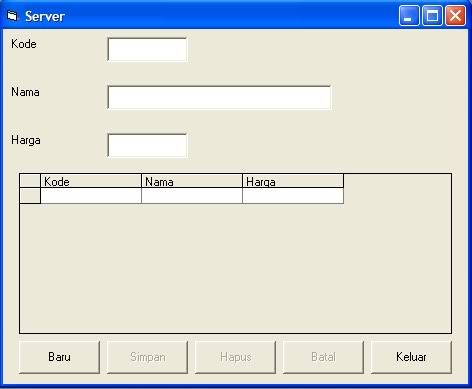Click the grid's top-left corner selector cell
Image resolution: width=472 pixels, height=389 pixels.
(x=30, y=181)
